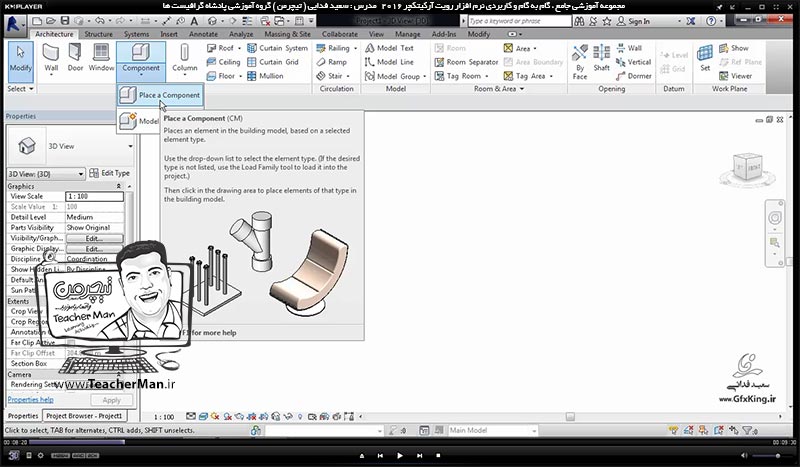The image size is (800, 467).
Task: Select the Curtain Grid tool
Action: coord(273,62)
